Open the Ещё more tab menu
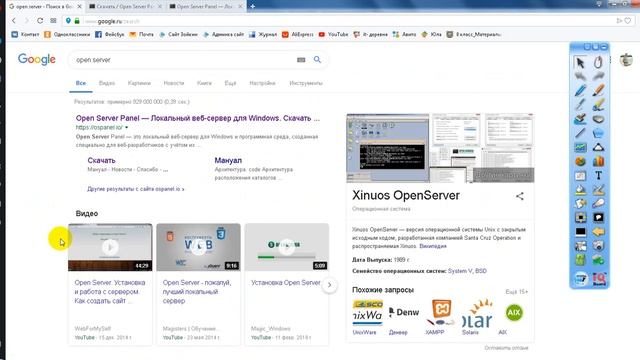 (x=230, y=83)
